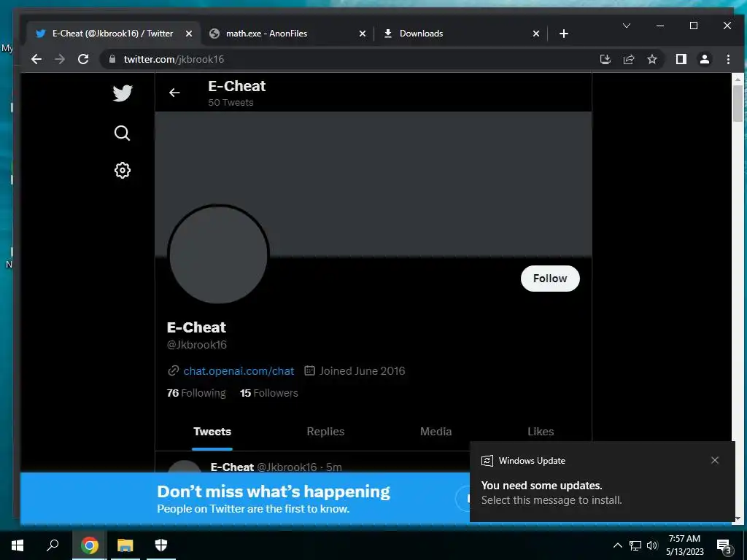This screenshot has height=560, width=747.
Task: Open Windows Security from taskbar
Action: 161,545
